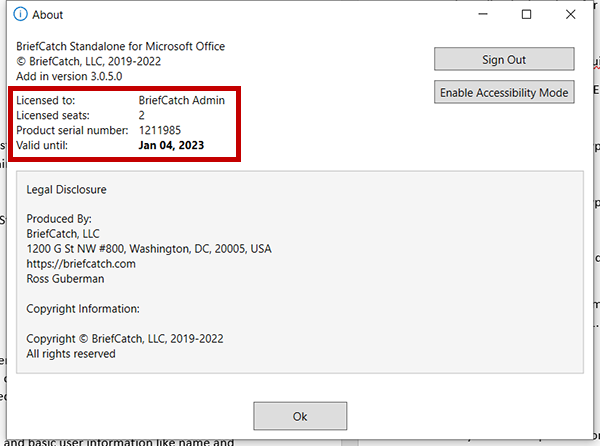Click the All rights reserved text

(71, 354)
